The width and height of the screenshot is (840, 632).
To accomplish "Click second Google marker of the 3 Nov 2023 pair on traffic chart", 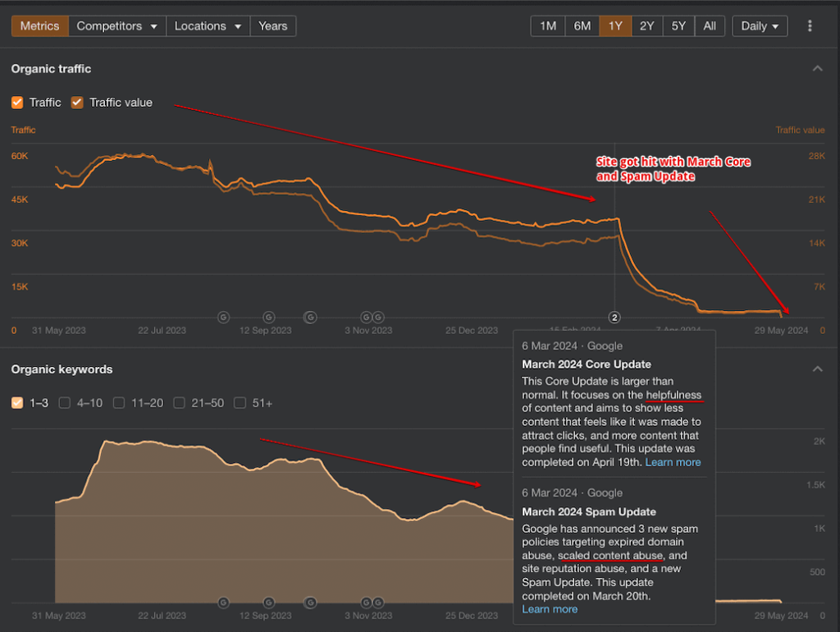I will tap(378, 318).
